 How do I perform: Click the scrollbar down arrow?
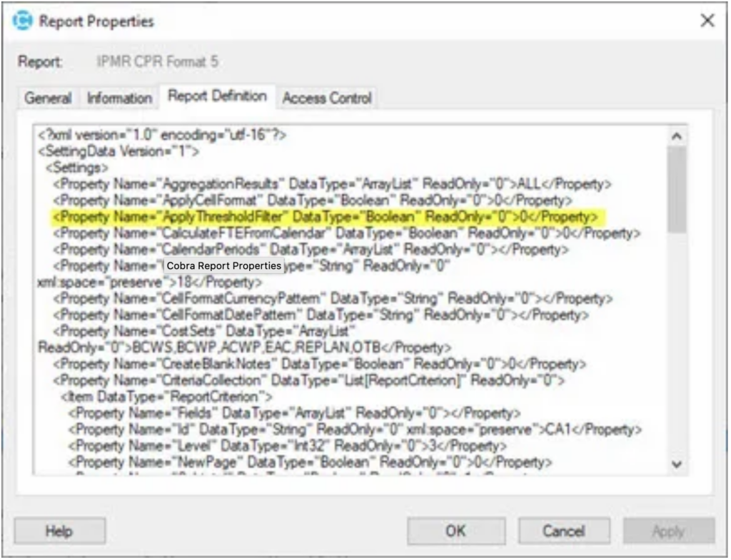click(x=677, y=464)
